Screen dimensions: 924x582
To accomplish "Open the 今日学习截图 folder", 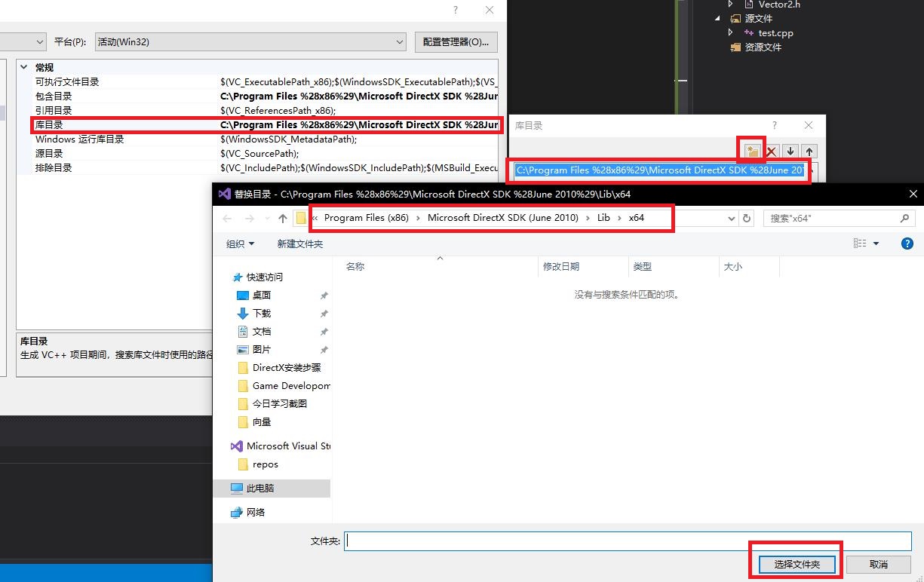I will [x=279, y=403].
